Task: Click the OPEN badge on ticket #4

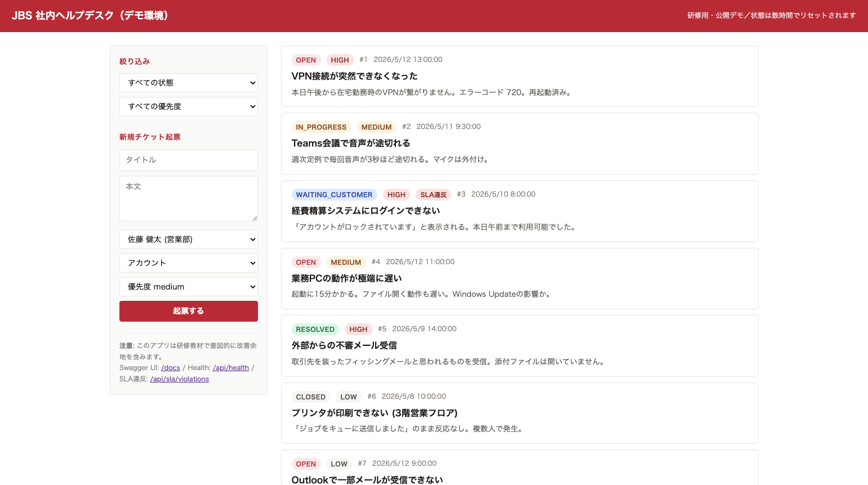Action: tap(306, 262)
